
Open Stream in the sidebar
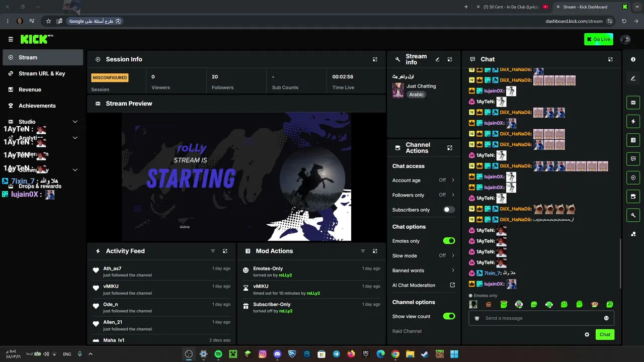point(43,57)
